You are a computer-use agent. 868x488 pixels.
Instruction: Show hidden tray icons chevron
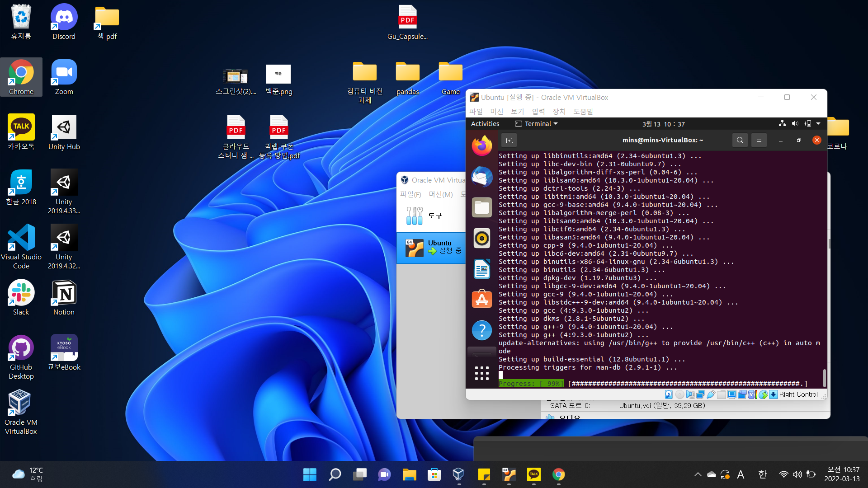pos(698,474)
